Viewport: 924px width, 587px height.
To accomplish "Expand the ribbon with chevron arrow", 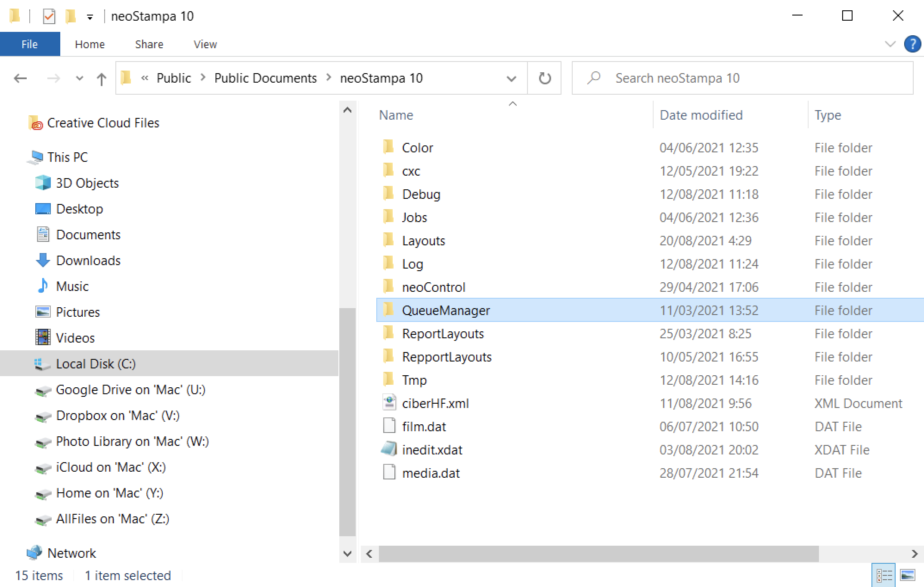I will pyautogui.click(x=890, y=44).
